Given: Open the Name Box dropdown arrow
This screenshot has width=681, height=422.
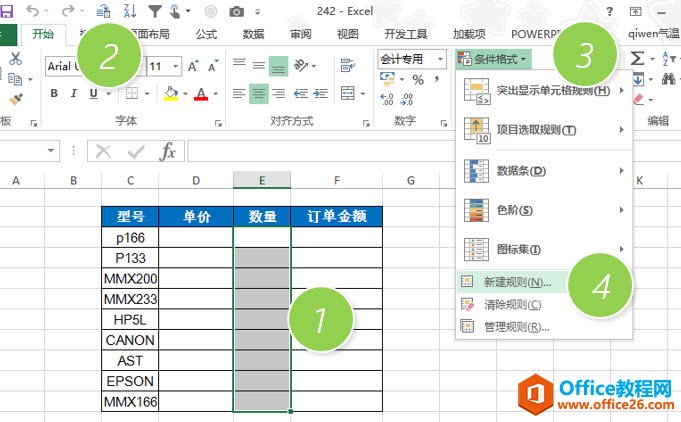Looking at the screenshot, I should tap(51, 151).
